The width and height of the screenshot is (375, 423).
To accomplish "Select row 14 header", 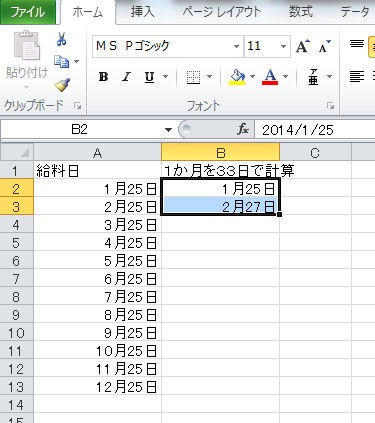I will [17, 405].
